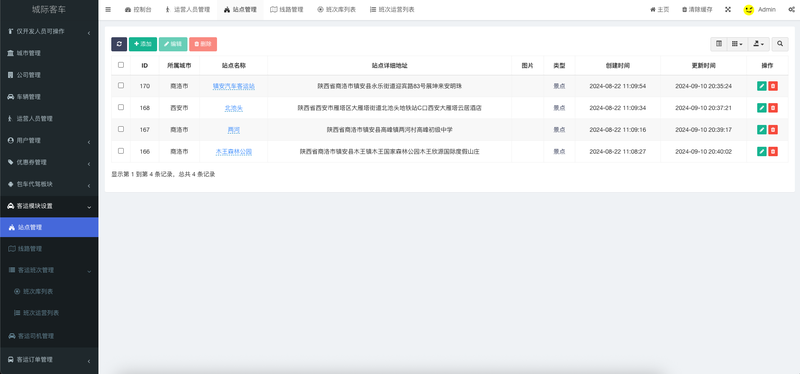Open the 北池头 station link
The width and height of the screenshot is (800, 374).
tap(234, 108)
